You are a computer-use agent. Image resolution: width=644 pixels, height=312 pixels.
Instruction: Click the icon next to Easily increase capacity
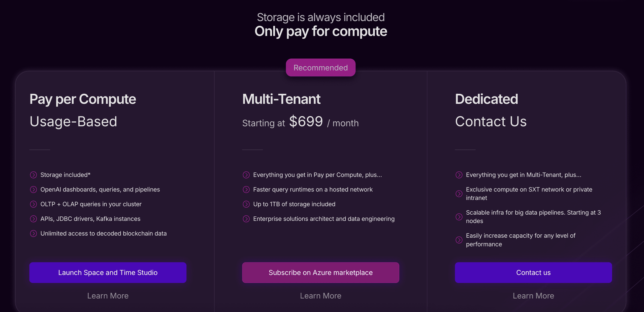tap(459, 240)
